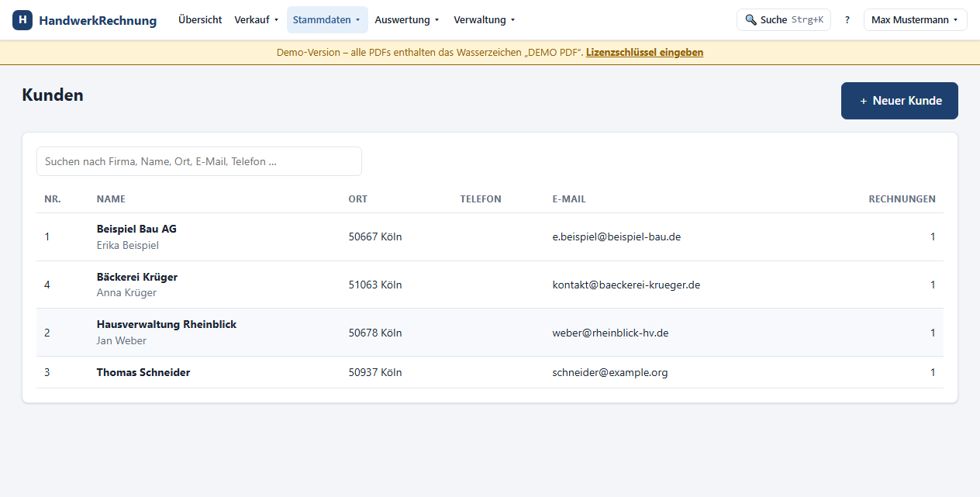Click the Name column header
Viewport: 980px width, 497px height.
coord(111,199)
